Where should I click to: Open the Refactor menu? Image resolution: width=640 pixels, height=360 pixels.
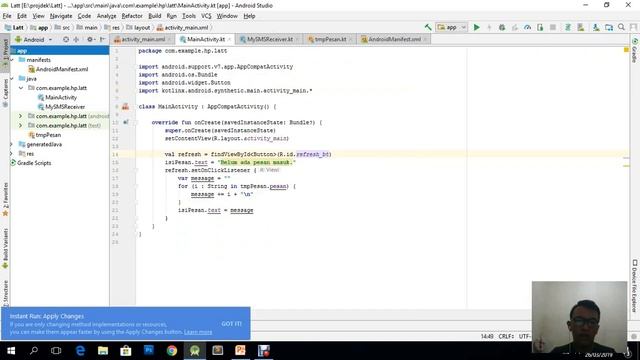[x=132, y=16]
